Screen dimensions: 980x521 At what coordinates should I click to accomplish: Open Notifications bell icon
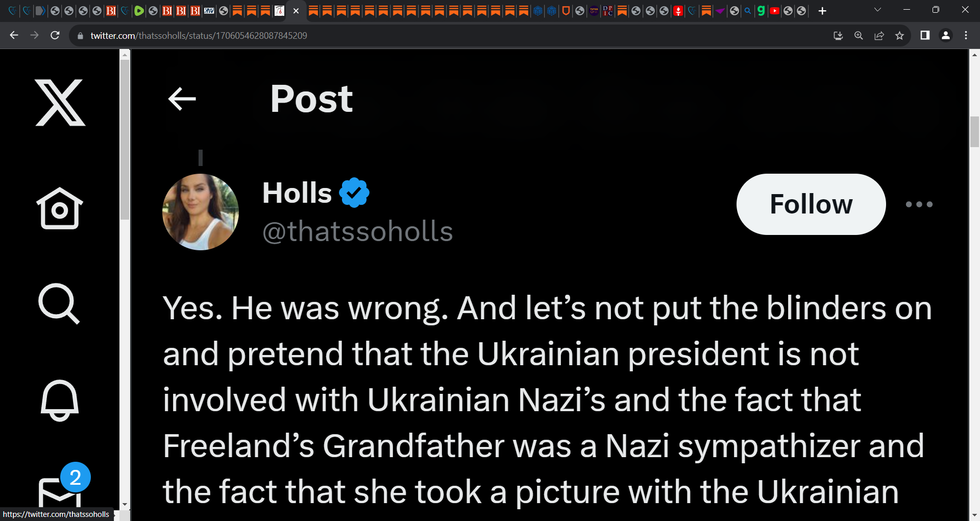click(60, 400)
